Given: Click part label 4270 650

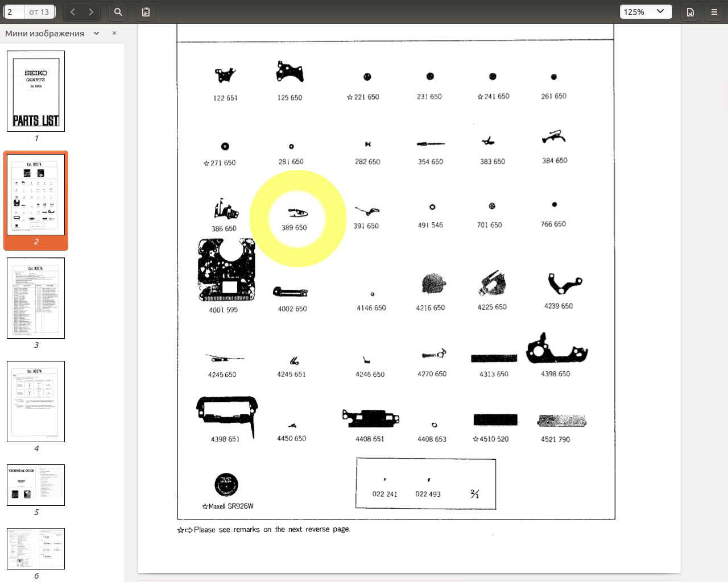Looking at the screenshot, I should click(432, 374).
